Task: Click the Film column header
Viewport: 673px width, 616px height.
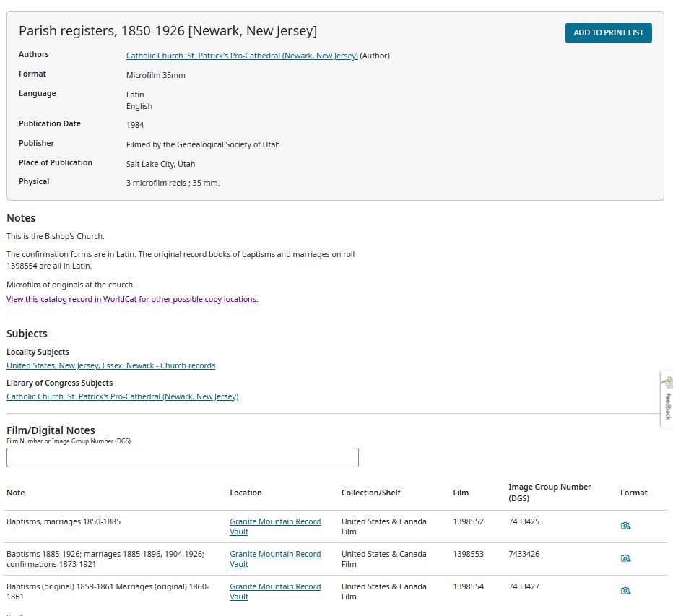Action: coord(461,493)
